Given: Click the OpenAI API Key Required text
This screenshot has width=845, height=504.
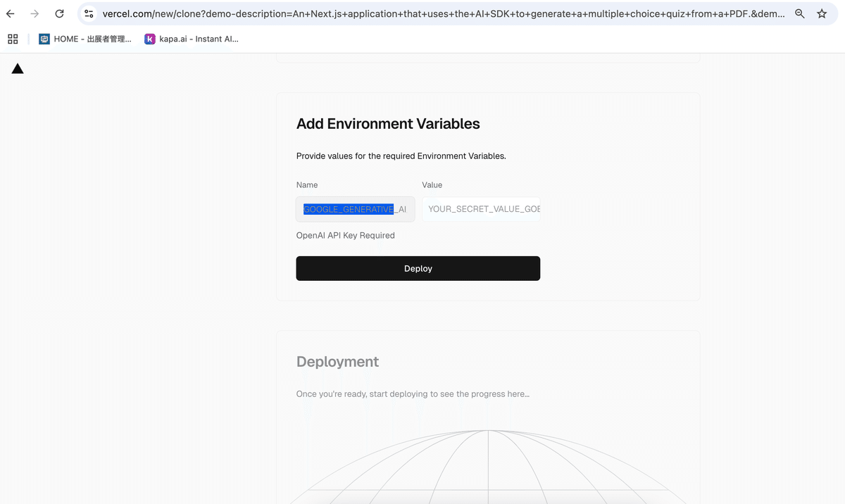Looking at the screenshot, I should pos(345,235).
